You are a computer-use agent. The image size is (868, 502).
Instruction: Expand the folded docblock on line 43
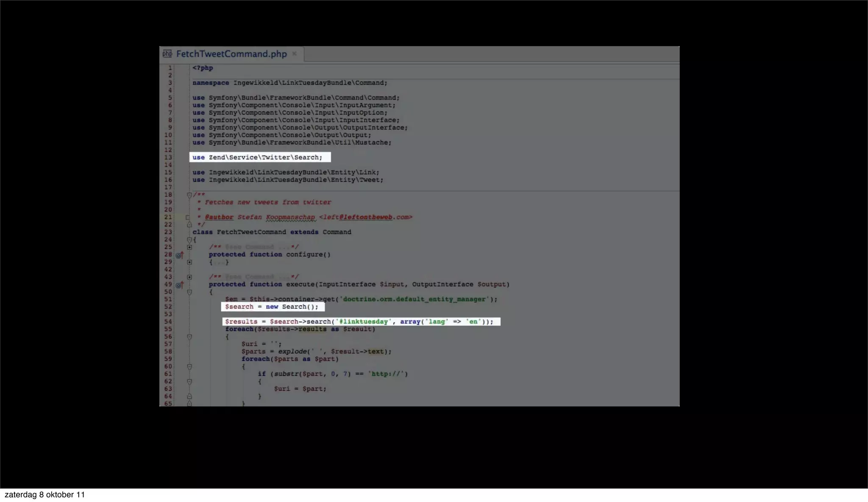(x=189, y=277)
